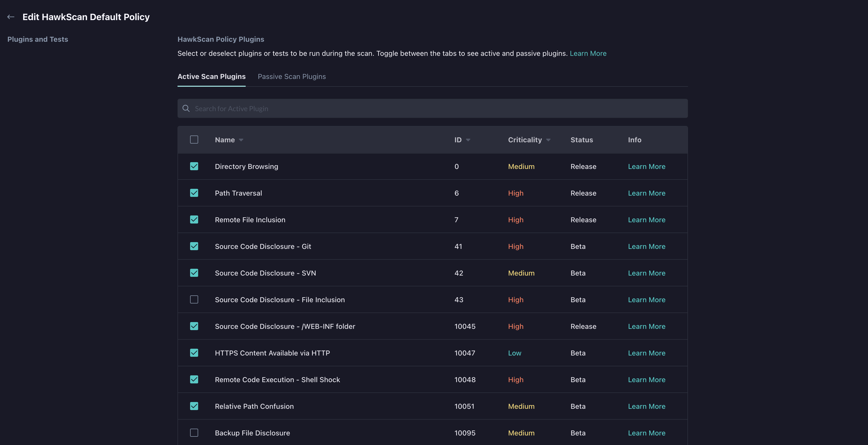Image resolution: width=868 pixels, height=445 pixels.
Task: Toggle the select-all checkbox in table header
Action: pyautogui.click(x=194, y=140)
